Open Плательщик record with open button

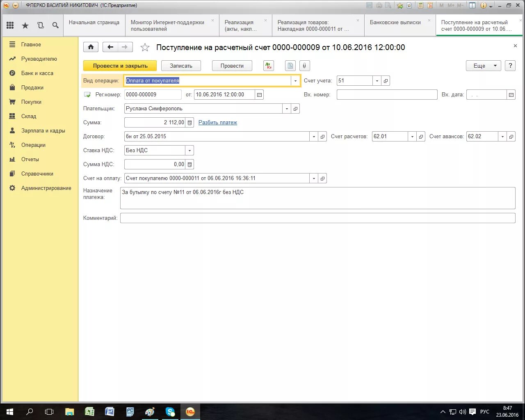295,109
